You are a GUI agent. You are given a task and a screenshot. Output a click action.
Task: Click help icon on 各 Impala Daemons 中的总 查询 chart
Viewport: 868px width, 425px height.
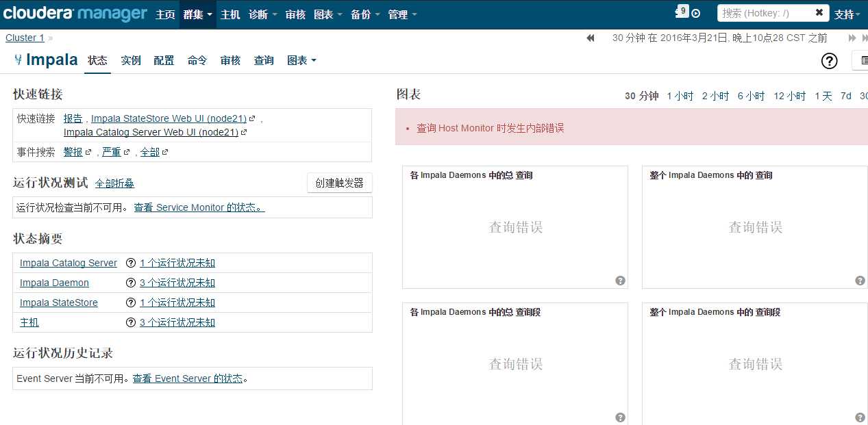620,281
